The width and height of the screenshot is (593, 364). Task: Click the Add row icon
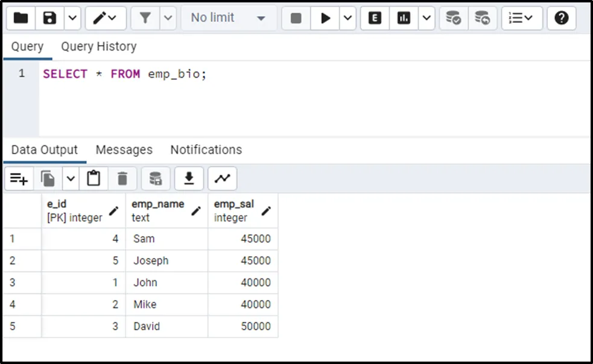[19, 178]
